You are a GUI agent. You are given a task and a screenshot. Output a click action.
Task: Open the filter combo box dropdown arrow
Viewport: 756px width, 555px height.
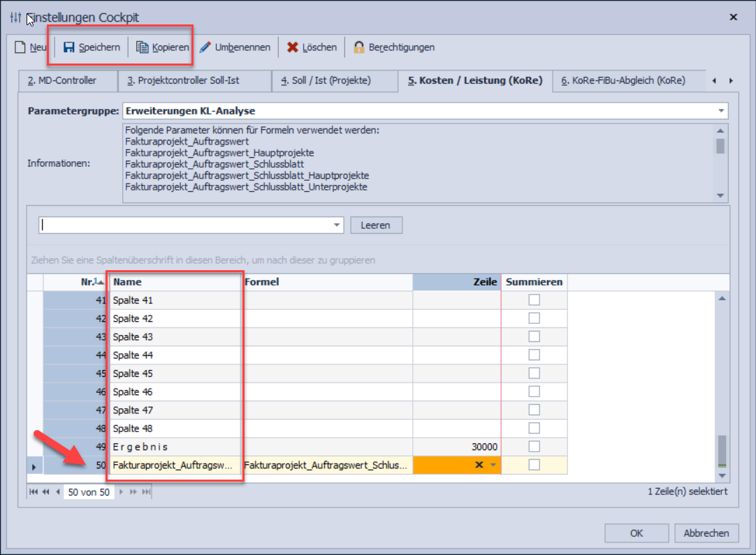[337, 225]
